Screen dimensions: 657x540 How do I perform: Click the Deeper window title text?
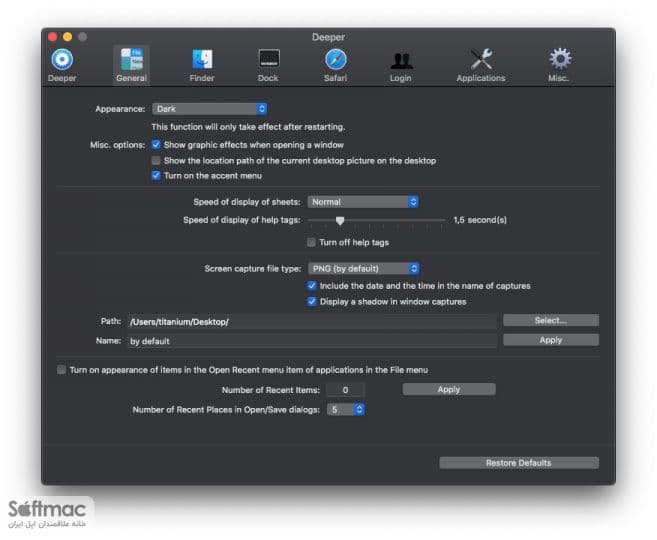click(x=328, y=37)
